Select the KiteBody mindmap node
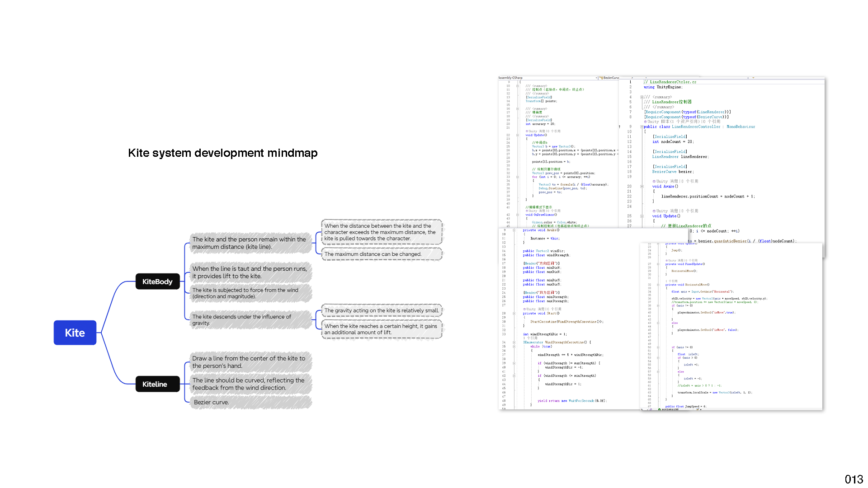868x488 pixels. [157, 282]
